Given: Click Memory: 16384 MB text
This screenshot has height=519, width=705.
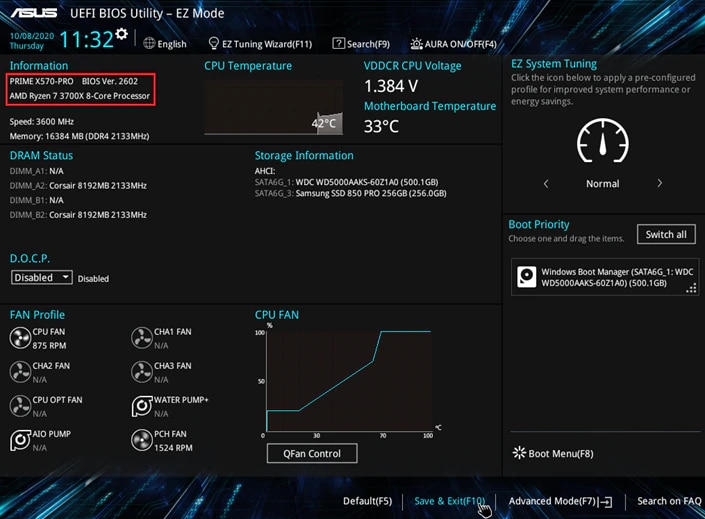Looking at the screenshot, I should pos(79,136).
